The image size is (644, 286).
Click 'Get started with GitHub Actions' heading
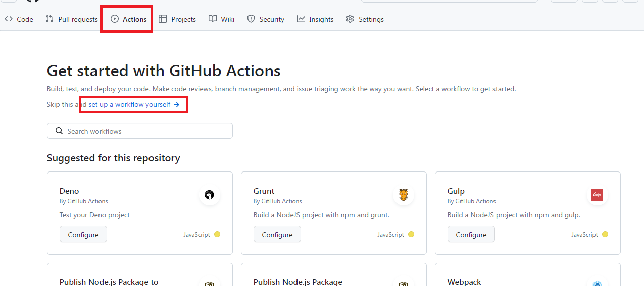tap(164, 70)
